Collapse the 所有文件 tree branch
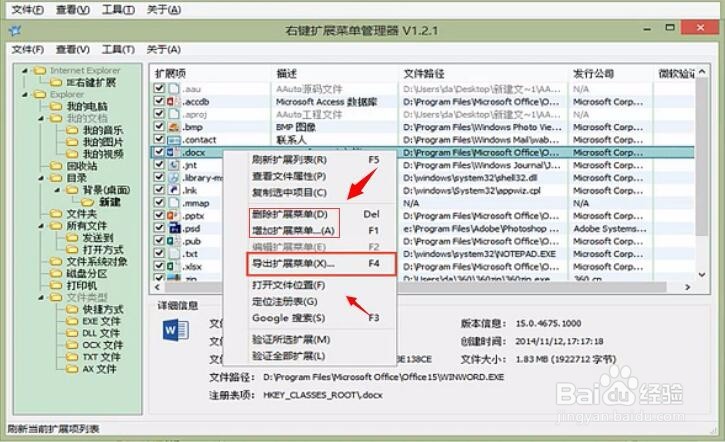The height and width of the screenshot is (442, 725). point(41,226)
